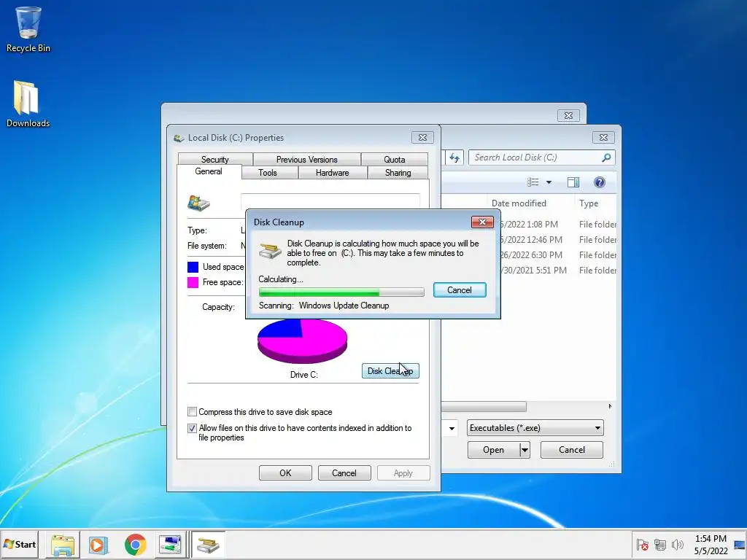Viewport: 747px width, 560px height.
Task: Open the Recycle Bin desktop icon
Action: (28, 29)
